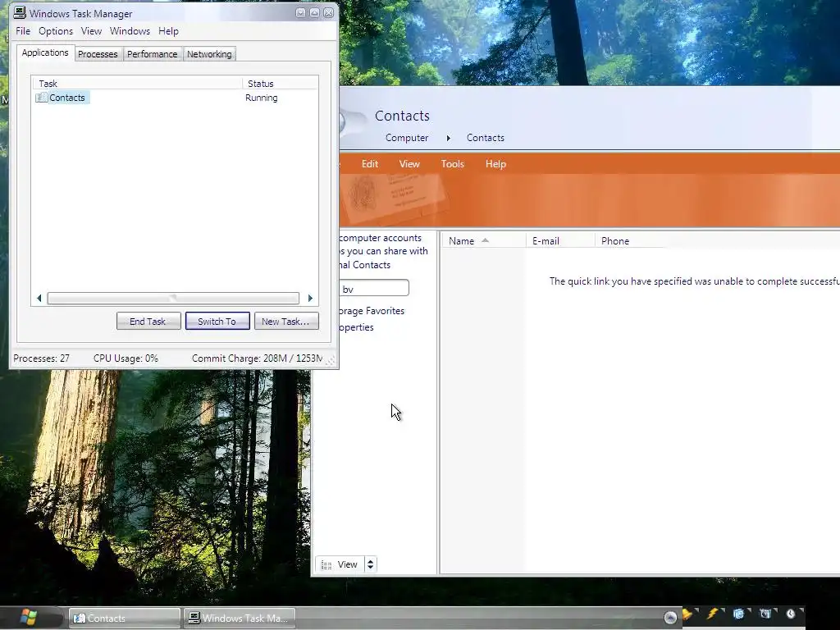Open Task Manager's Help menu
This screenshot has height=630, width=840.
(168, 31)
